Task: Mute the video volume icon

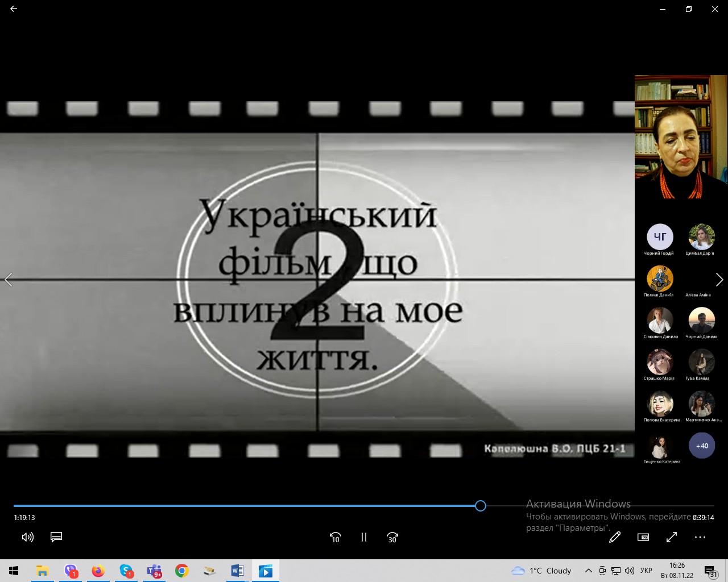Action: 27,537
